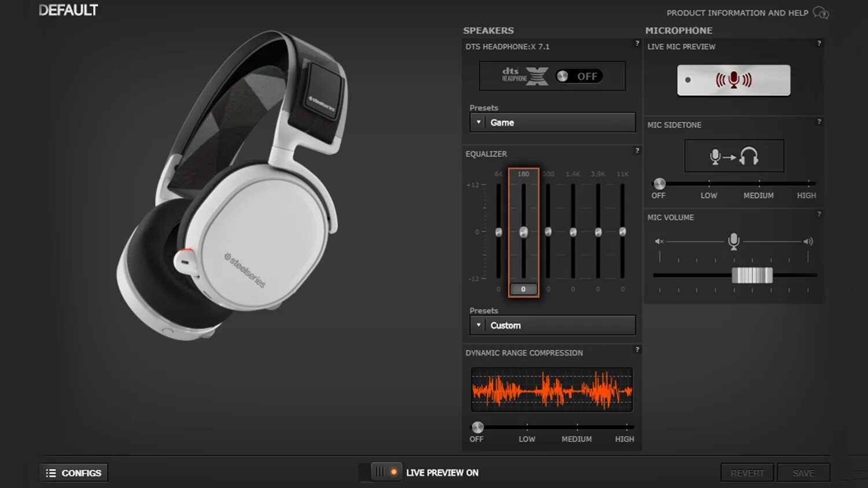Click the Revert button
The width and height of the screenshot is (868, 488).
pos(748,473)
